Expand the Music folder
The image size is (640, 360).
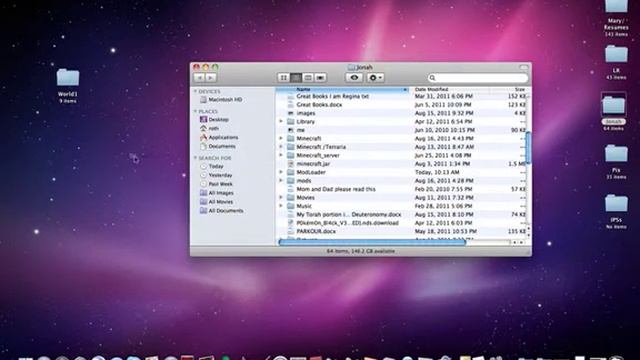(x=281, y=206)
